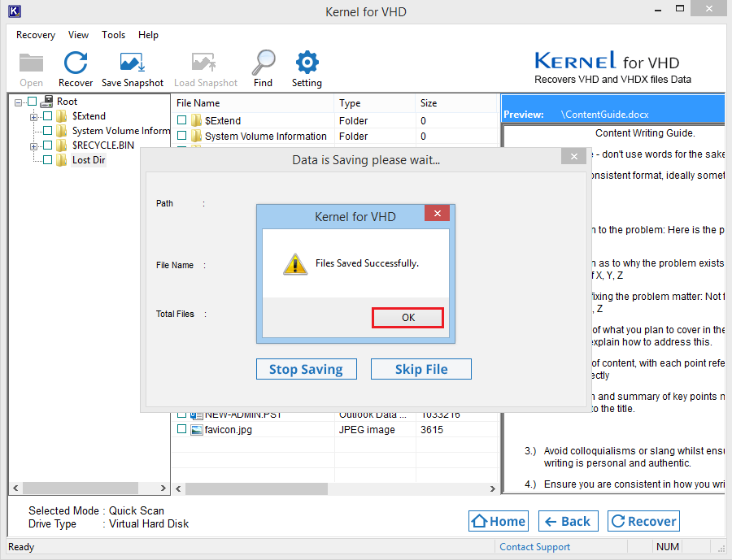The height and width of the screenshot is (560, 732).
Task: Sort by File Name column header
Action: click(x=253, y=103)
